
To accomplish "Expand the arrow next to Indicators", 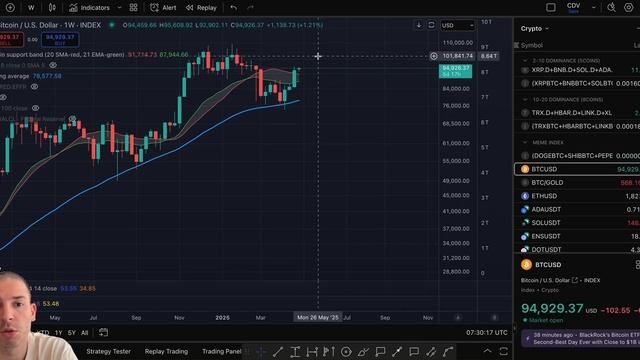I will (119, 7).
